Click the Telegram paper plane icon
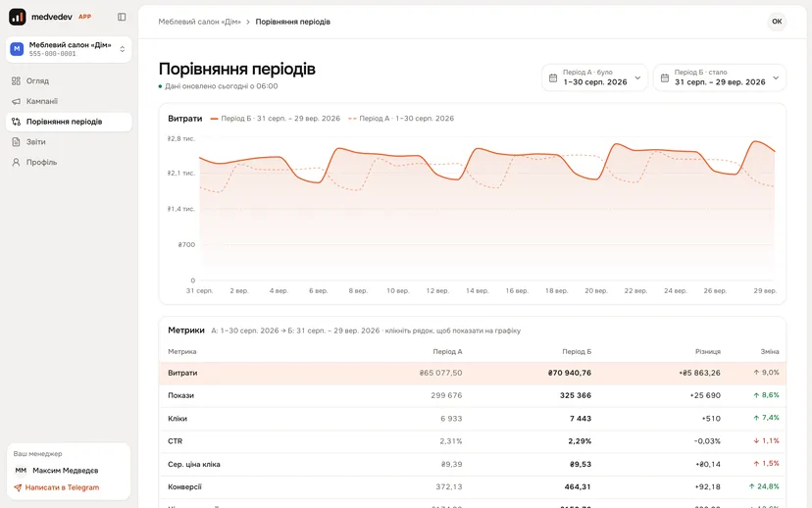 pos(18,487)
